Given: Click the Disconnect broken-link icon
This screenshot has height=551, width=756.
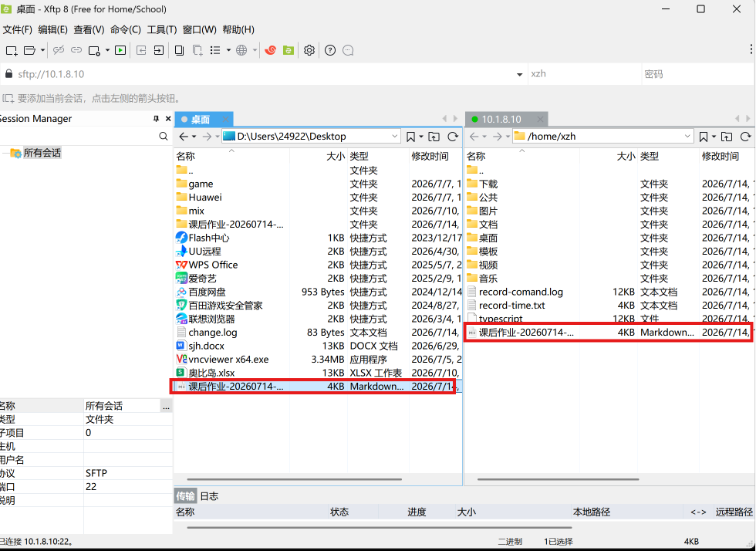Looking at the screenshot, I should point(59,50).
